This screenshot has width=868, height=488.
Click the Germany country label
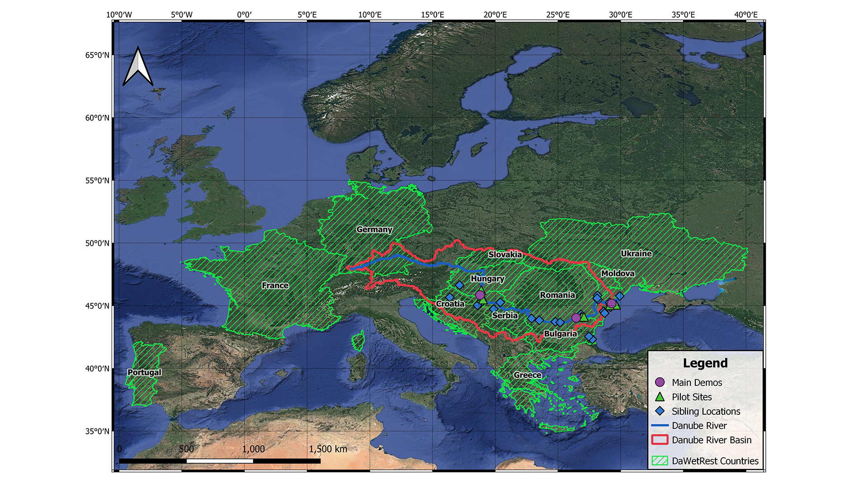click(374, 230)
